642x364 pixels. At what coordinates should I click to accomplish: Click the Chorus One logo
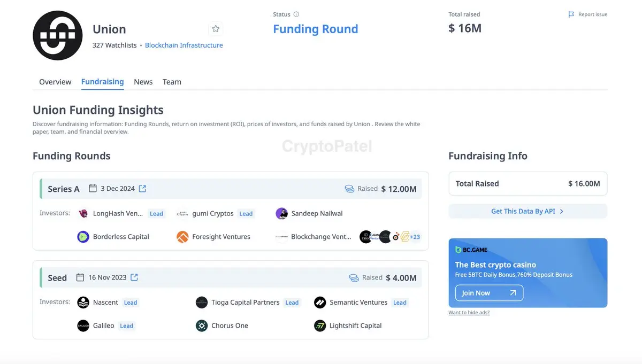coord(202,326)
